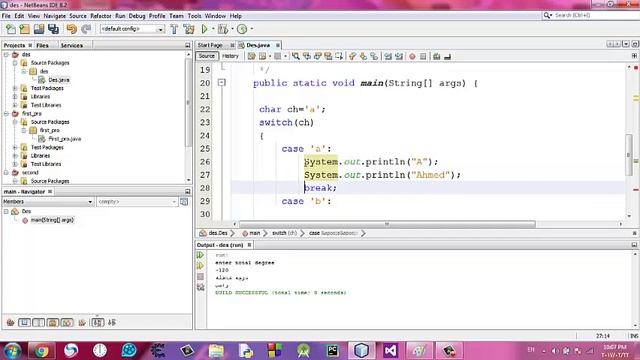Screen dimensions: 640x360
Task: Toggle Show Fields filter in Navigator
Action: coord(24,322)
